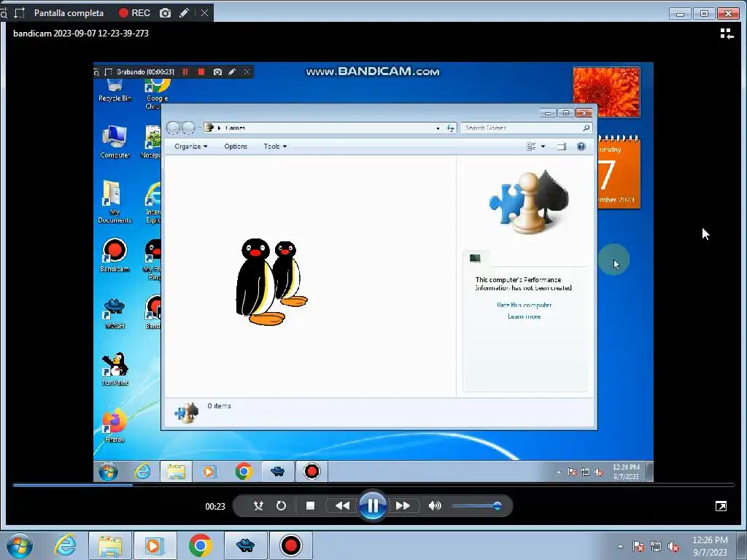This screenshot has height=560, width=747.
Task: Go to previous track in Media Player
Action: [342, 506]
